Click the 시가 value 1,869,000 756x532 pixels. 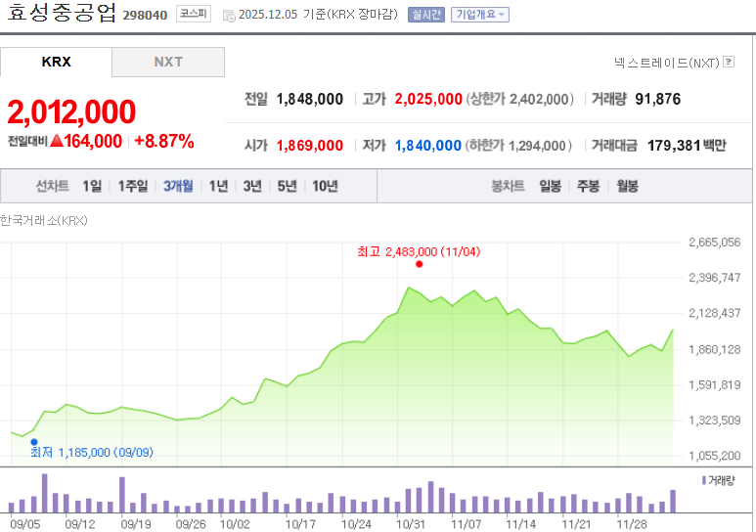pyautogui.click(x=309, y=146)
